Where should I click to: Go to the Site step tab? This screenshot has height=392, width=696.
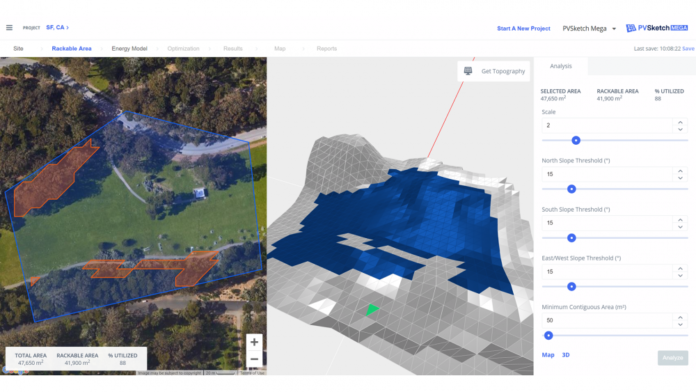tap(18, 48)
